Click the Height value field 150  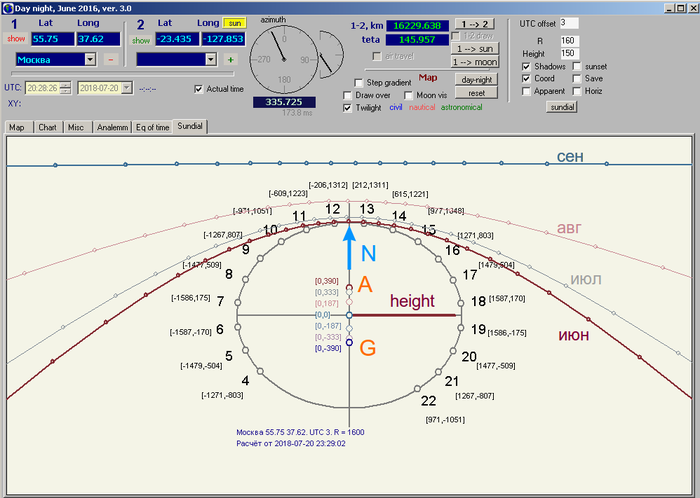point(569,54)
